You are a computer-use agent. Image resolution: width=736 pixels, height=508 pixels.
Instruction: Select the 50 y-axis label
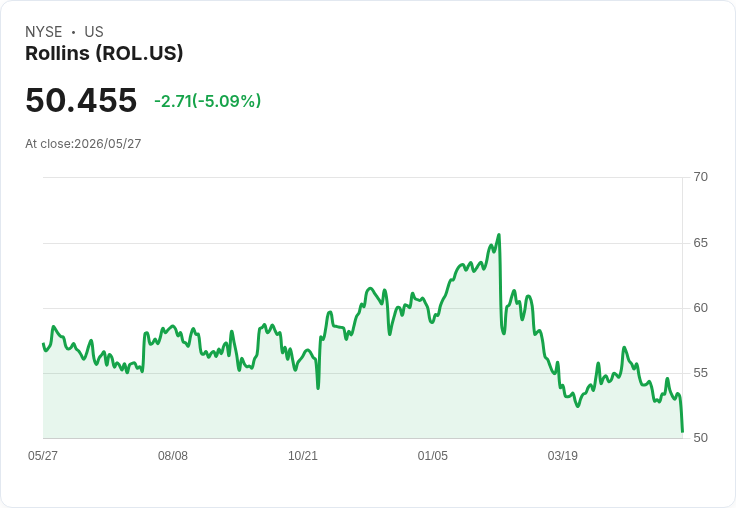(x=700, y=438)
